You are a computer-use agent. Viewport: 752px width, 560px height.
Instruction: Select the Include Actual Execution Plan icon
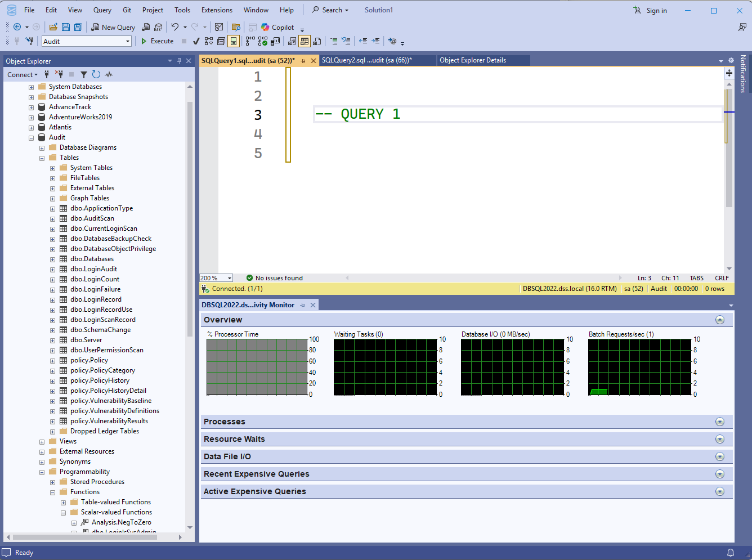tap(262, 41)
